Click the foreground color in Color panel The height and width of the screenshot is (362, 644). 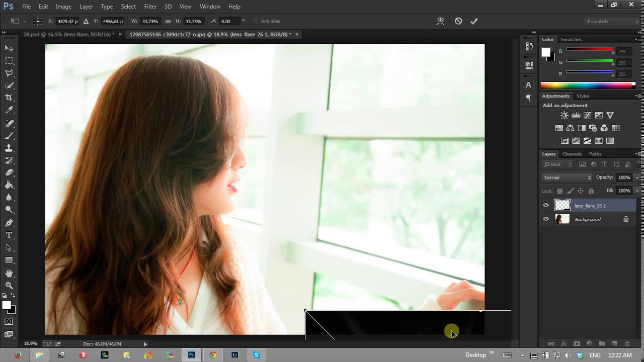point(545,52)
